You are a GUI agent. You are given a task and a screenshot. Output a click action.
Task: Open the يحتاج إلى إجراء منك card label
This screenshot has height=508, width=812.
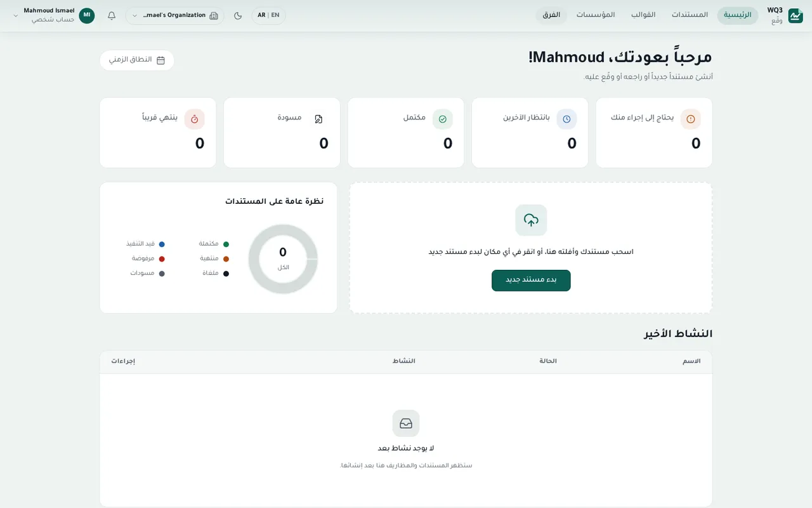642,118
